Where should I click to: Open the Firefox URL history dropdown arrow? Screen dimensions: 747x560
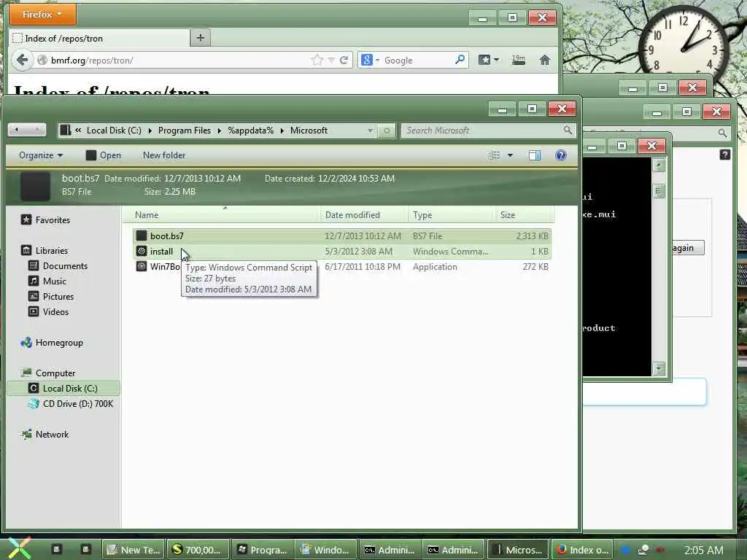(332, 60)
